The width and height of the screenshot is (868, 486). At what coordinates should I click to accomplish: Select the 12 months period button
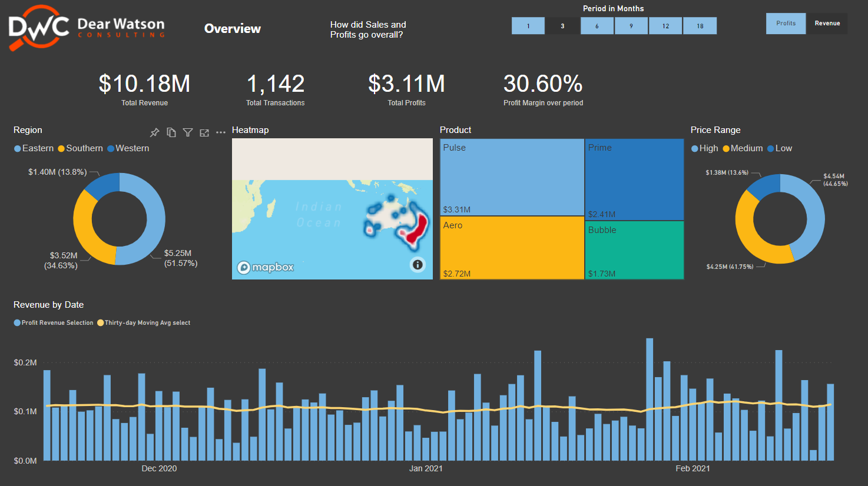click(x=665, y=26)
